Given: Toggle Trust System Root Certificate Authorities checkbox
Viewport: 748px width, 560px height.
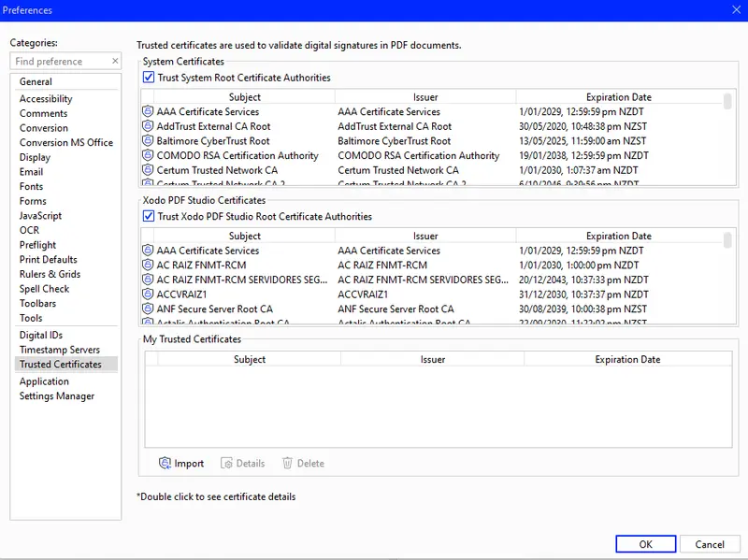Looking at the screenshot, I should 149,78.
